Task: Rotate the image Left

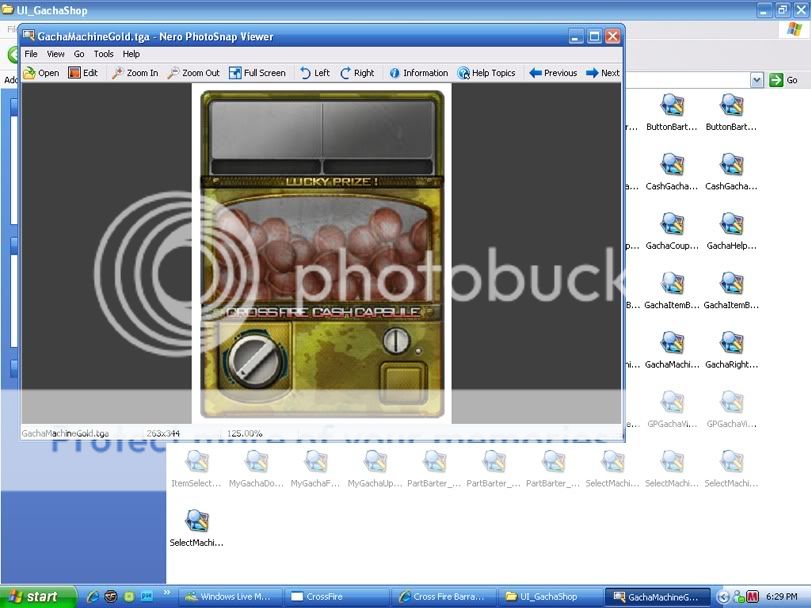Action: [314, 73]
